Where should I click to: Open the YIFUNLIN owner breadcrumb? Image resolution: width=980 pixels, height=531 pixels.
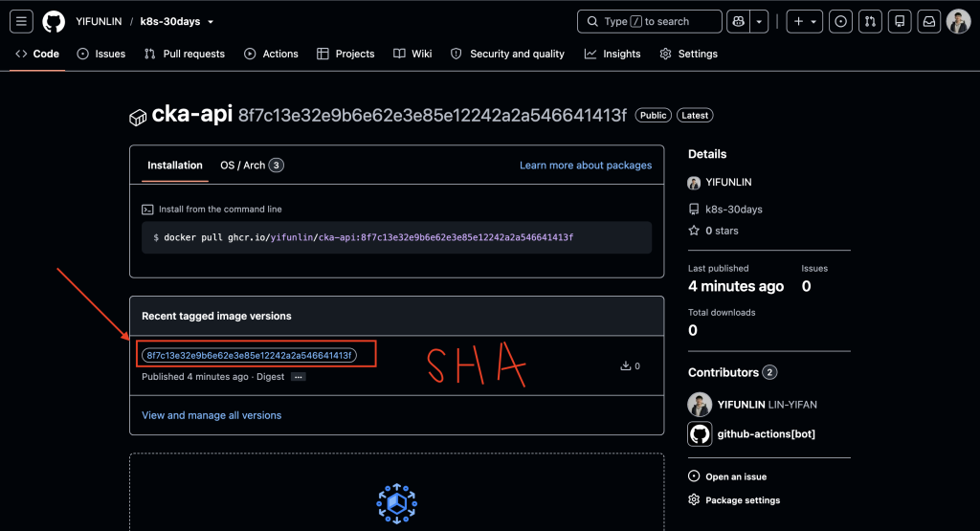click(x=99, y=21)
